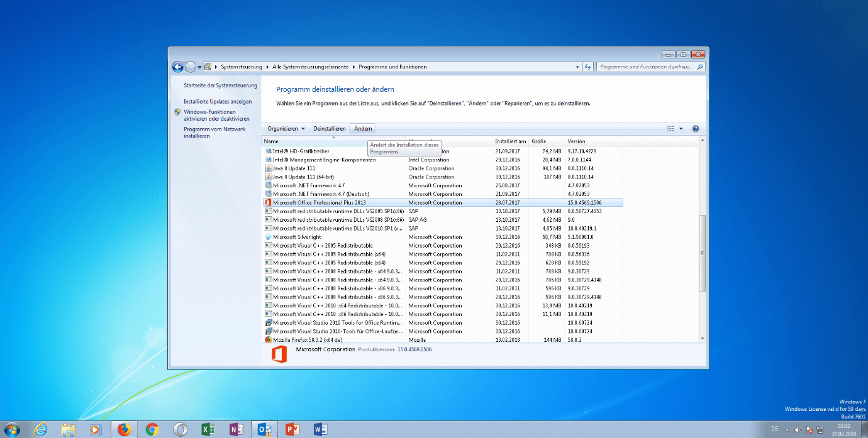Go back with the blue Back arrow

177,67
